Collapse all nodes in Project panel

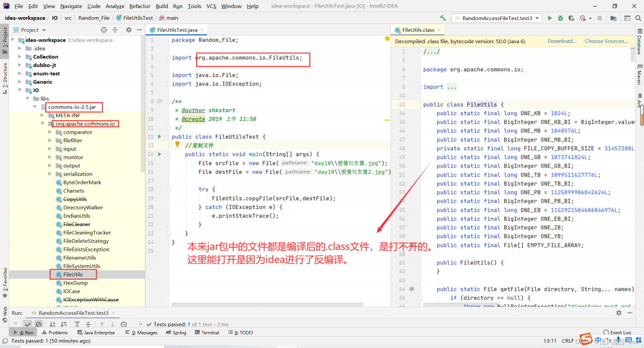pyautogui.click(x=115, y=30)
